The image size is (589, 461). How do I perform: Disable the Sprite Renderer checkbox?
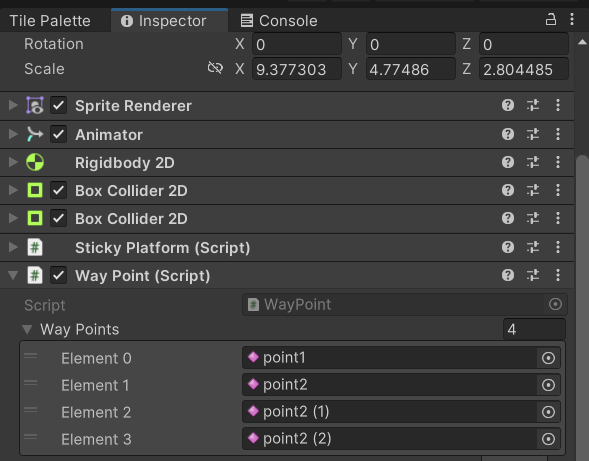coord(59,105)
